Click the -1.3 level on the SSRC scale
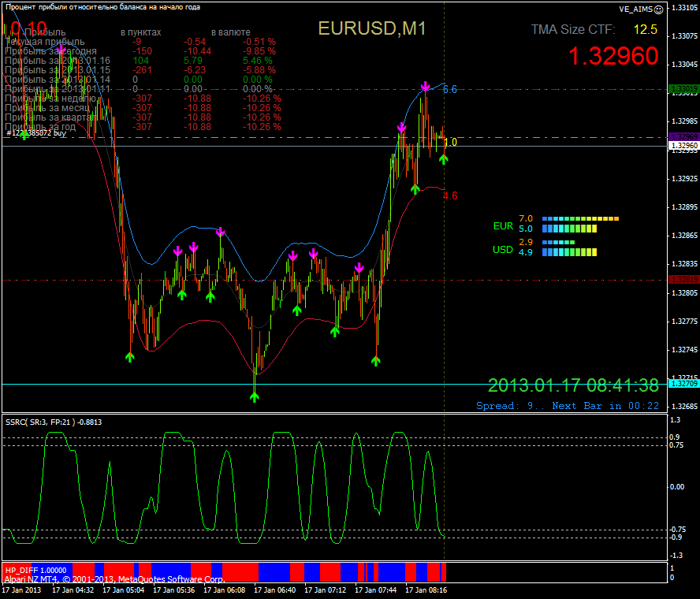Image resolution: width=700 pixels, height=599 pixels. (676, 556)
